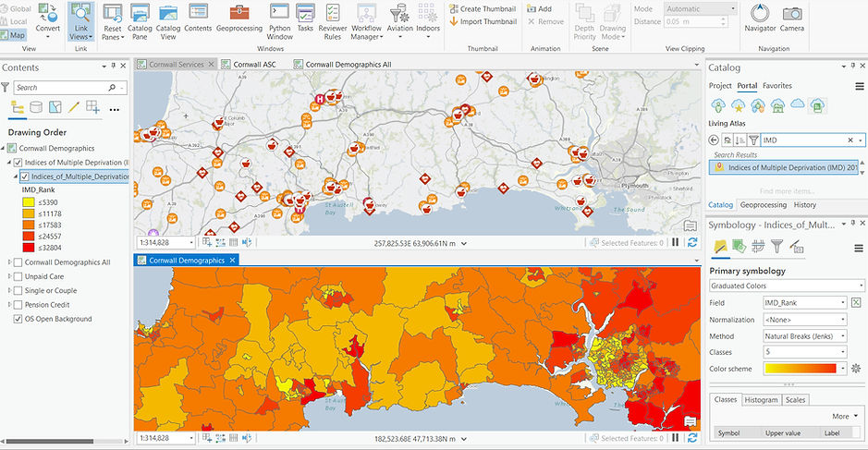
Task: Switch to the Cornwall ASC map tab
Action: 254,64
